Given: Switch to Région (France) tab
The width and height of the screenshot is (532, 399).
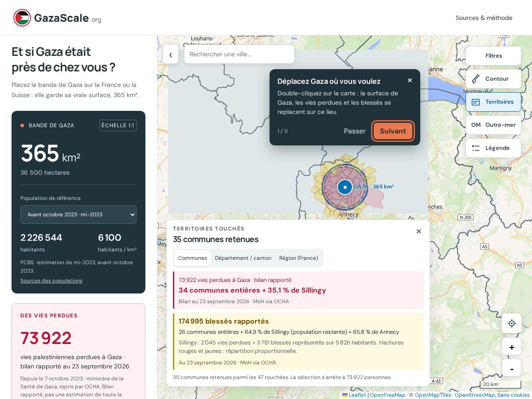Looking at the screenshot, I should click(299, 258).
